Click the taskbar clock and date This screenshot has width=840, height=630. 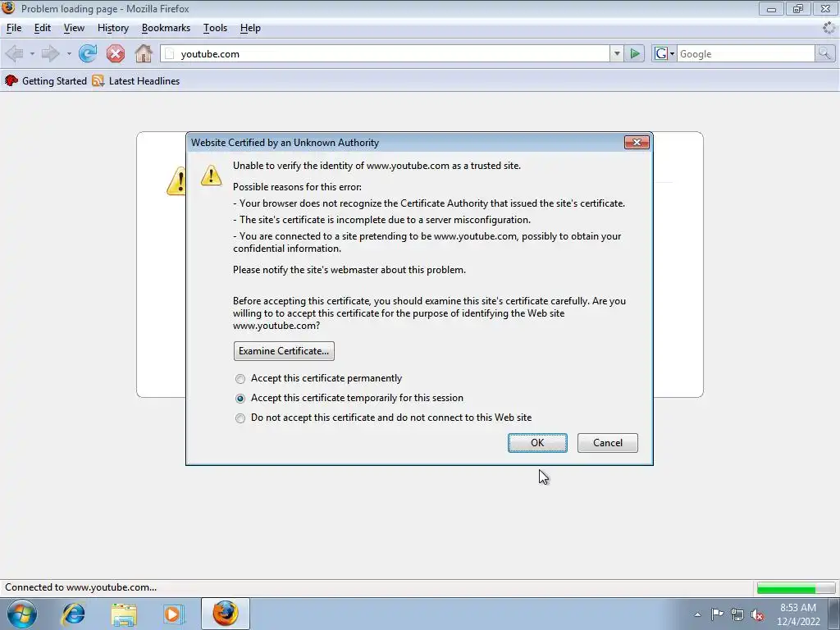tap(798, 614)
